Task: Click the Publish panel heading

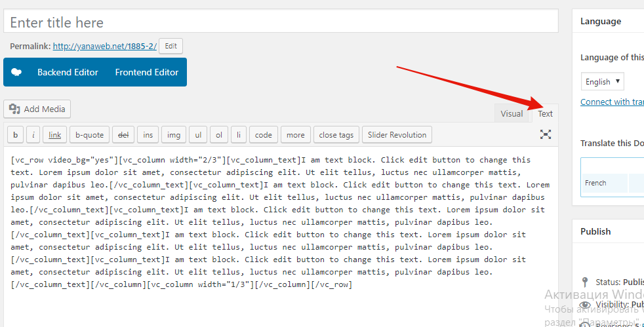Action: pos(595,231)
